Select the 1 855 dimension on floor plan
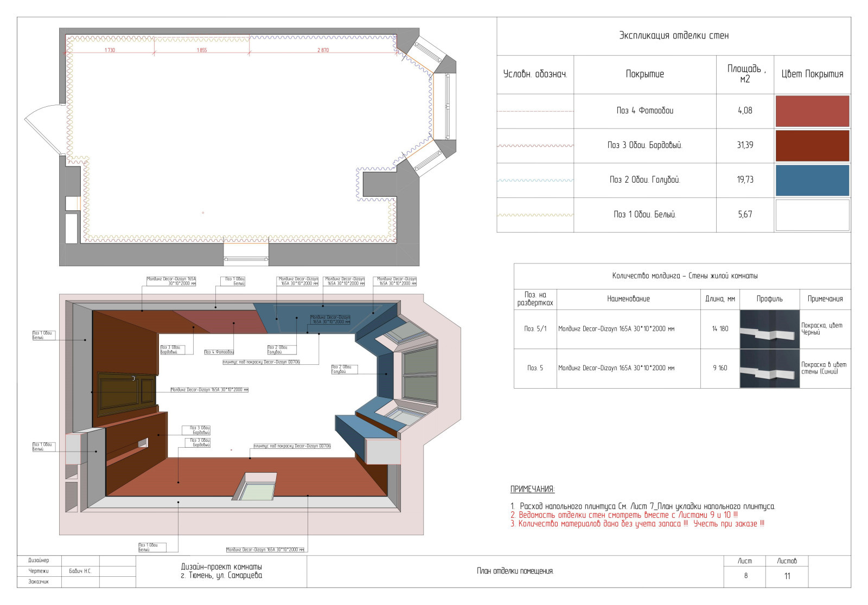868x605 pixels. click(x=202, y=50)
